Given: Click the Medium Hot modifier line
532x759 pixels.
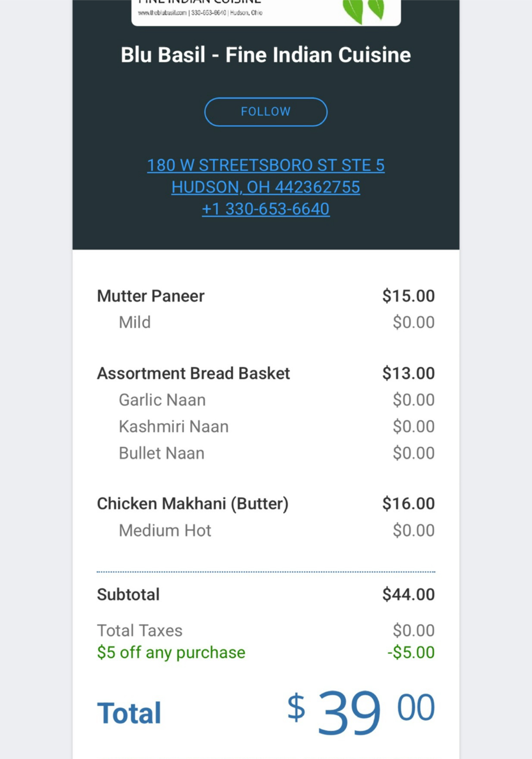Looking at the screenshot, I should tap(165, 530).
